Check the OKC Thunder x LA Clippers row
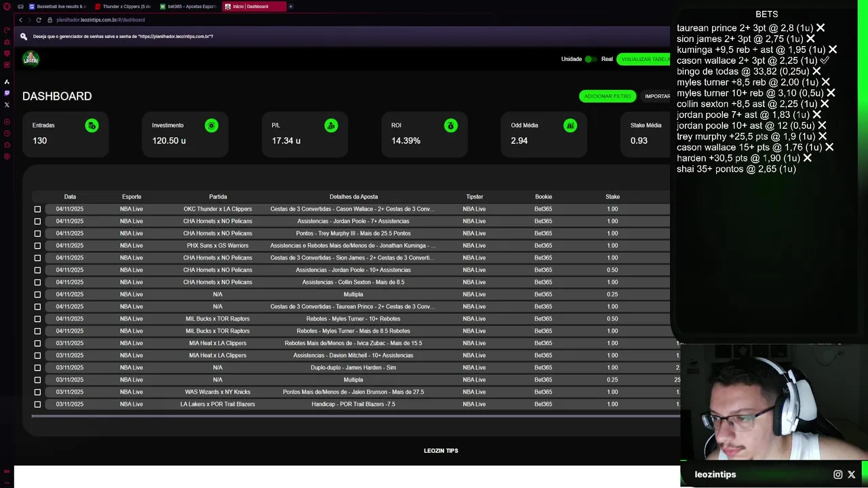The image size is (868, 488). [37, 209]
